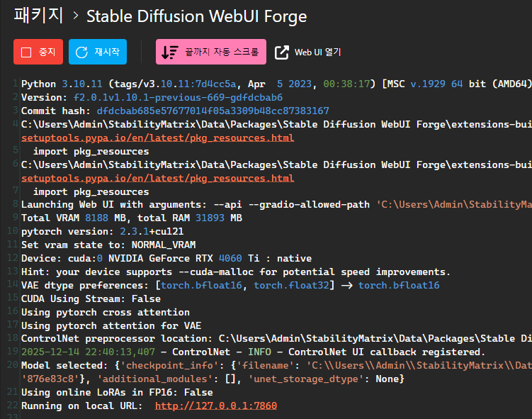Click the external-link open icon
Image resolution: width=532 pixels, height=419 pixels.
point(282,52)
